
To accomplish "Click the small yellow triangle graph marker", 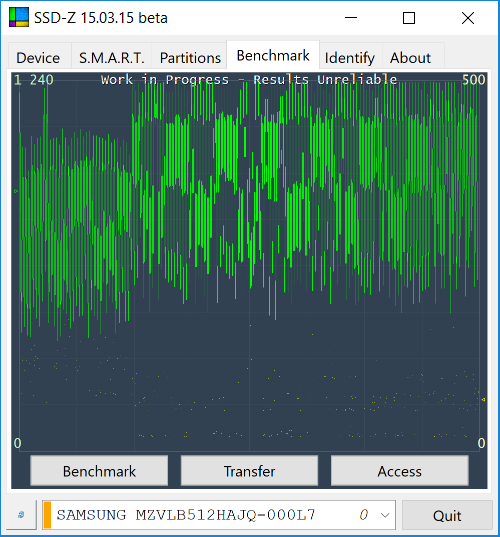I will pyautogui.click(x=483, y=399).
